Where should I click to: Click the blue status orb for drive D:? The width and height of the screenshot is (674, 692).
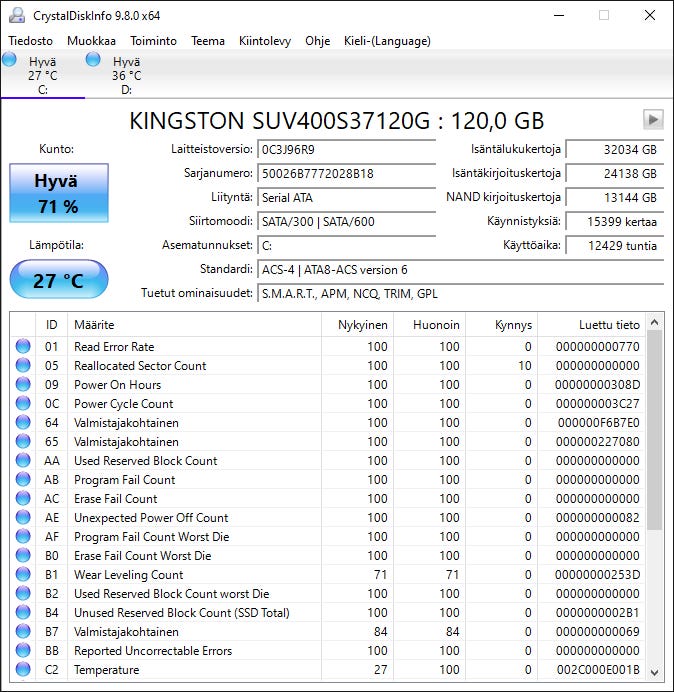click(x=93, y=60)
